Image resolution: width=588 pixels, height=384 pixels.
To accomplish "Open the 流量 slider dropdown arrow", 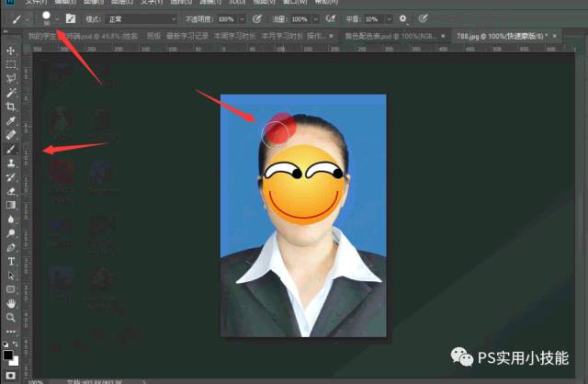I will click(316, 18).
